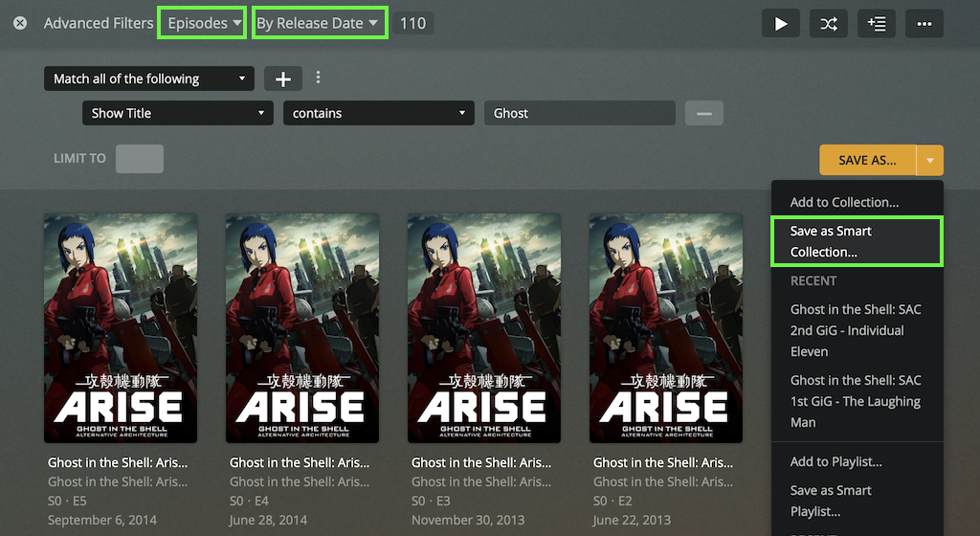
Task: Click the June 28, 2014 date text
Action: (x=268, y=520)
